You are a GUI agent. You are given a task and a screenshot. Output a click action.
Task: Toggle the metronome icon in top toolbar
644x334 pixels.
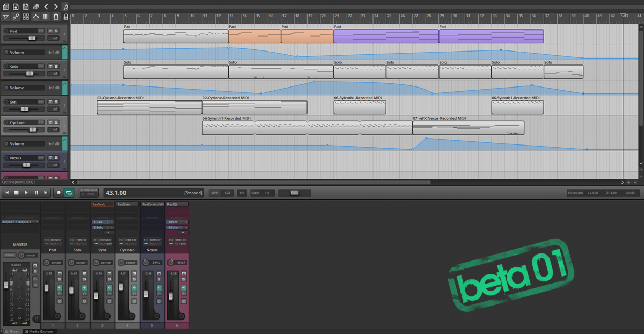(x=65, y=6)
